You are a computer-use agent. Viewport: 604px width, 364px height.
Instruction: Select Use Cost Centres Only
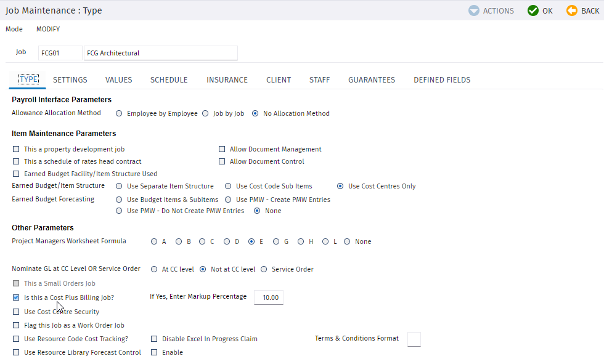click(x=340, y=186)
